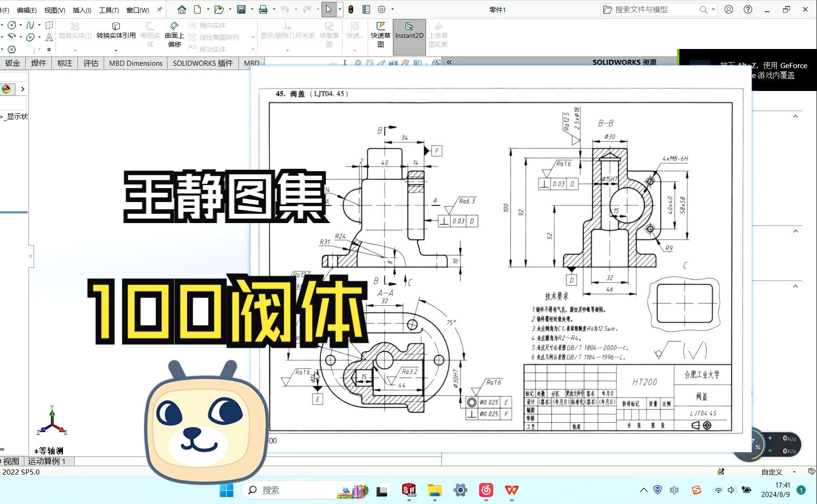Viewport: 817px width, 504px height.
Task: Open the clock showing 17:41 2024/8/9
Action: [x=775, y=490]
